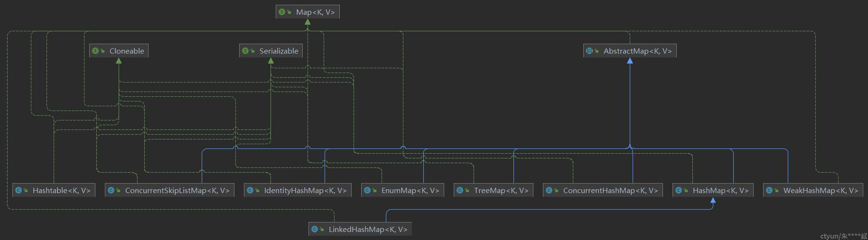
Task: Click the visibility lock icon on EnumMap
Action: (374, 190)
